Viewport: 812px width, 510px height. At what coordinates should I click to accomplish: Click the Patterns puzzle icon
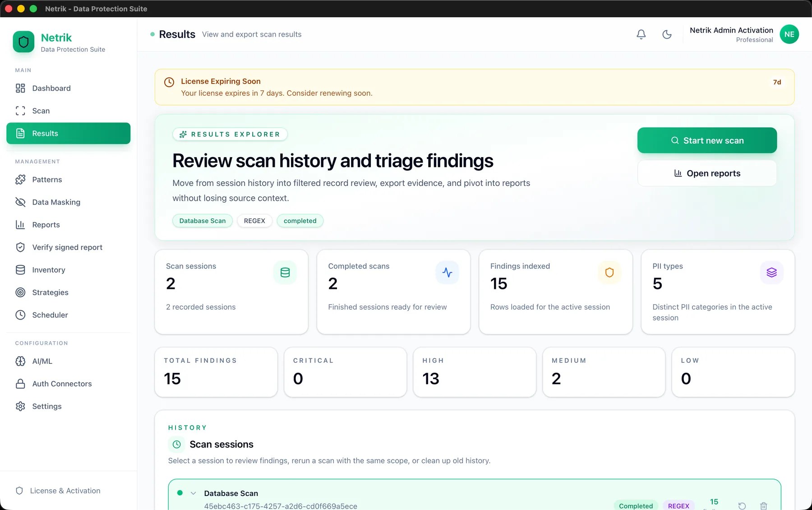click(20, 180)
